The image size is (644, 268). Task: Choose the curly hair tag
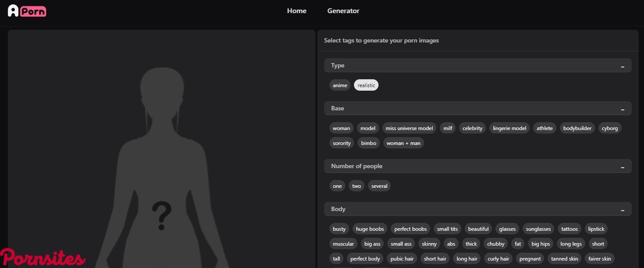click(x=498, y=259)
